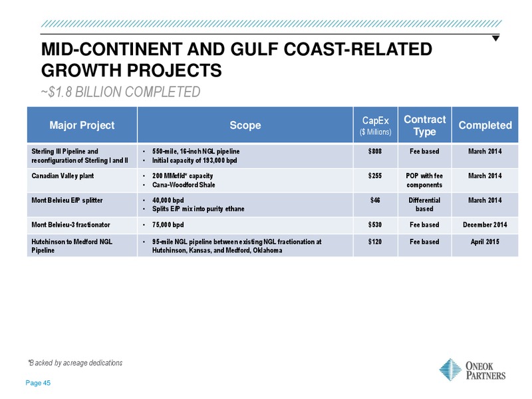
Task: Click 'Differential based' contract type
Action: click(x=424, y=205)
